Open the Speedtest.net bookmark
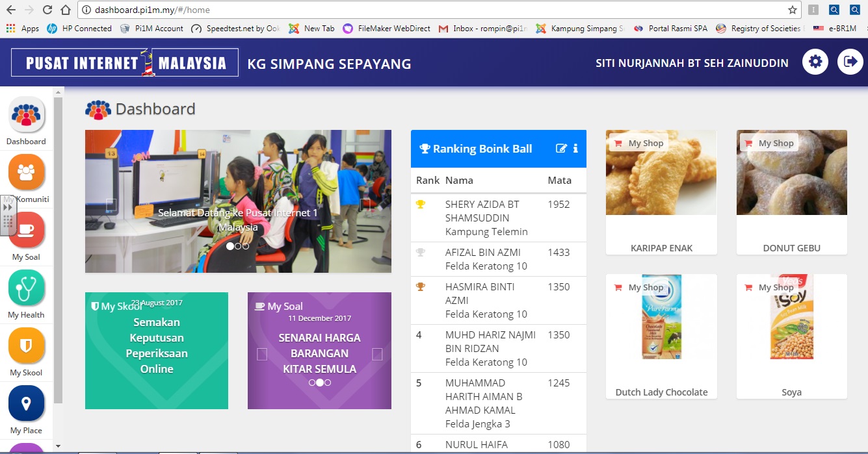Screen dimensions: 868x454 235,29
